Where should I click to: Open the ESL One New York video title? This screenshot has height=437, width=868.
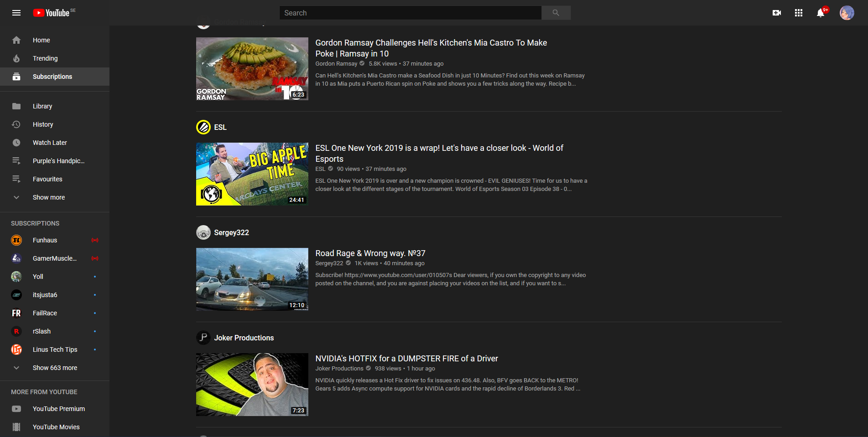[x=439, y=154]
